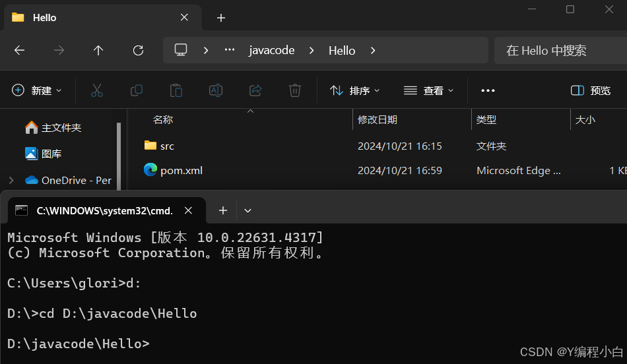Open the 新建 (New) menu
This screenshot has height=364, width=627.
(37, 91)
